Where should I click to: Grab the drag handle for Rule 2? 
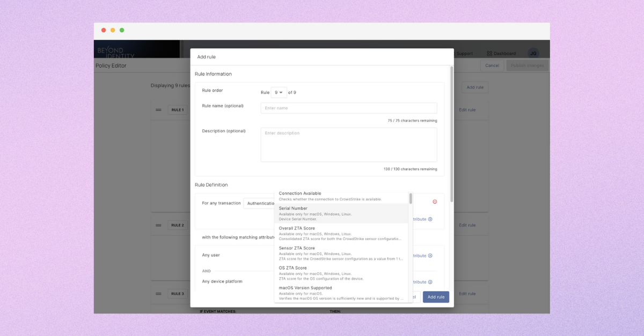coord(158,225)
